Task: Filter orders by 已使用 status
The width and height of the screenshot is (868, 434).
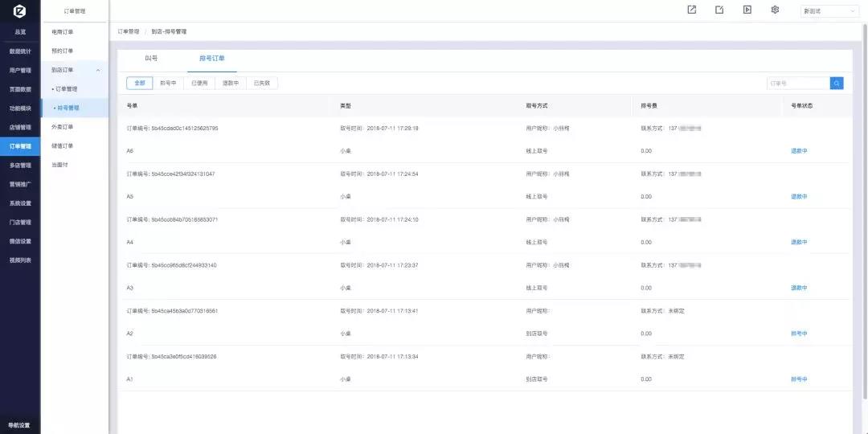Action: 199,83
